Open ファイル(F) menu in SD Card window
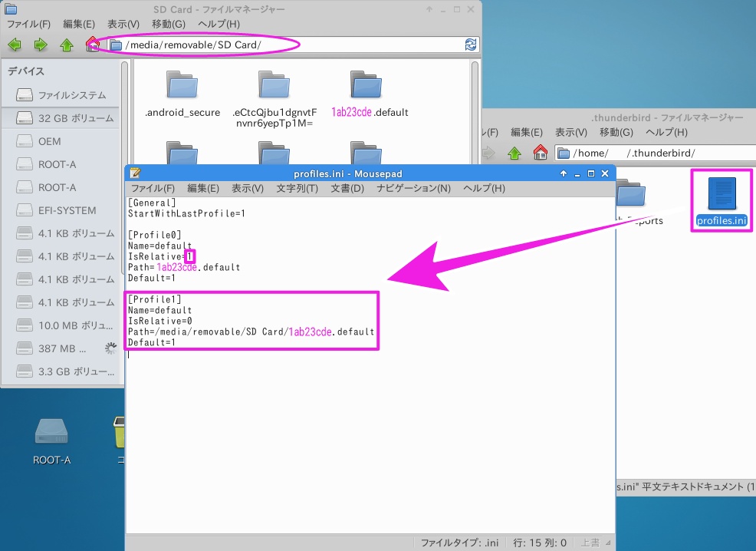The image size is (756, 551). pyautogui.click(x=28, y=24)
